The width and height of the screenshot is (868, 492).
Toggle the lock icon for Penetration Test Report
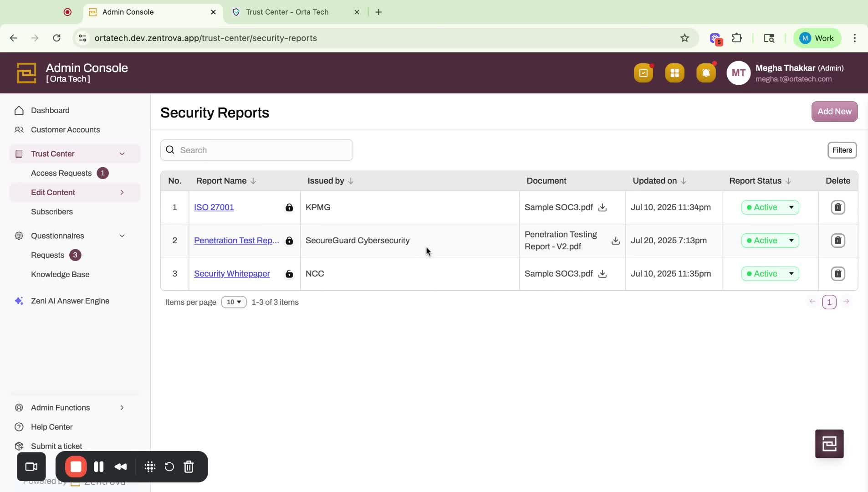click(x=289, y=241)
